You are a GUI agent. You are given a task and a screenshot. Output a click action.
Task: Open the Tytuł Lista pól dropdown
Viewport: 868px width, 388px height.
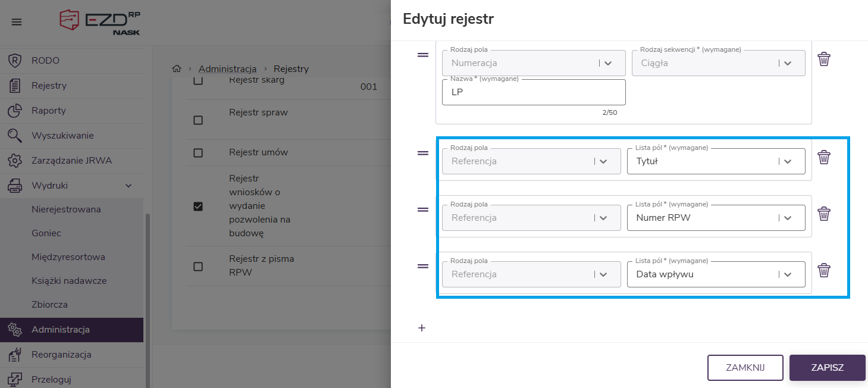716,161
